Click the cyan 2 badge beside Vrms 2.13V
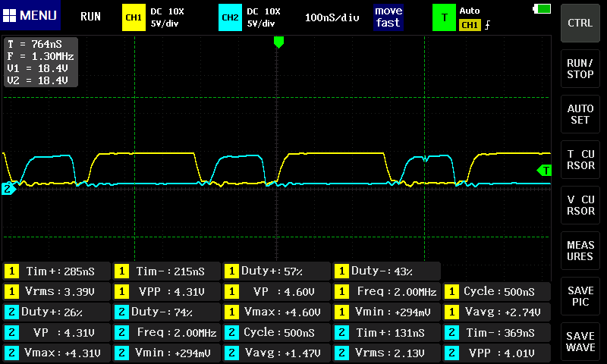This screenshot has height=364, width=607. 341,353
